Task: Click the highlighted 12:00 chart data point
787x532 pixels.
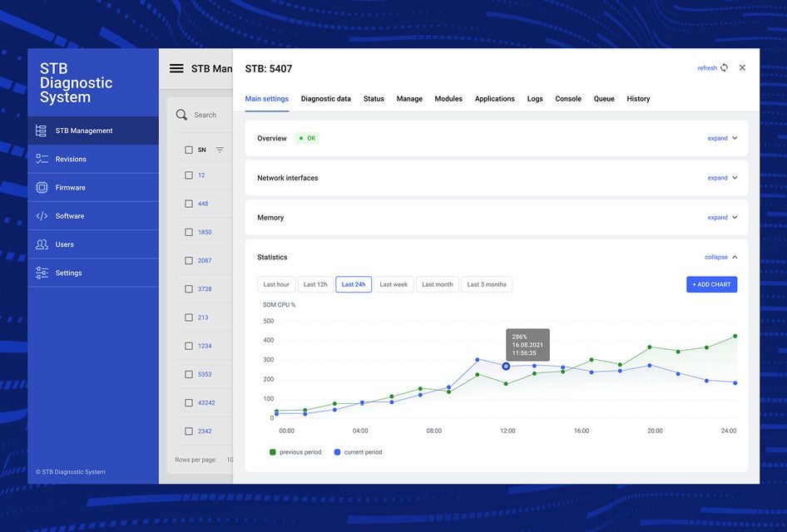Action: click(x=506, y=366)
